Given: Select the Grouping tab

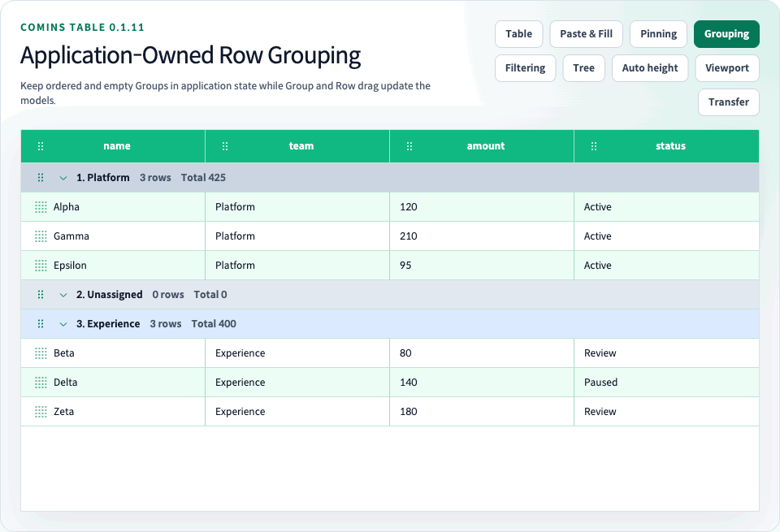Looking at the screenshot, I should [x=726, y=34].
